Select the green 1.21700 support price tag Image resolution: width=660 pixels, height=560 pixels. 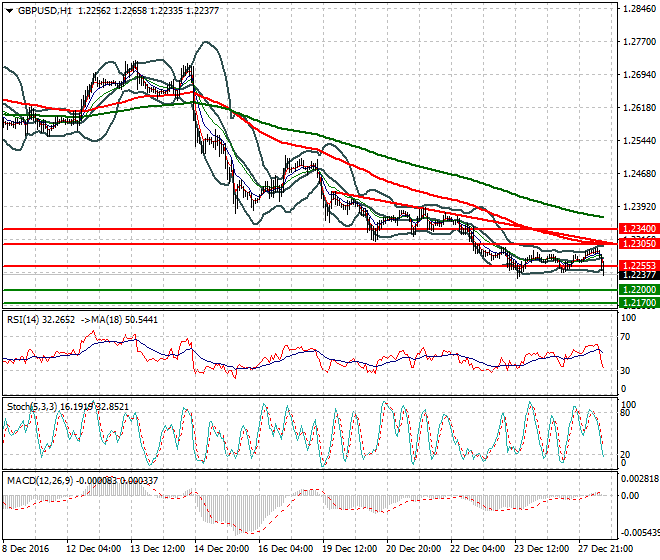(635, 302)
